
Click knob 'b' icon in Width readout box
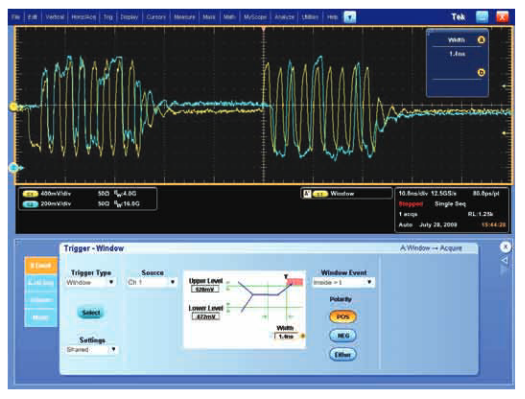click(481, 72)
